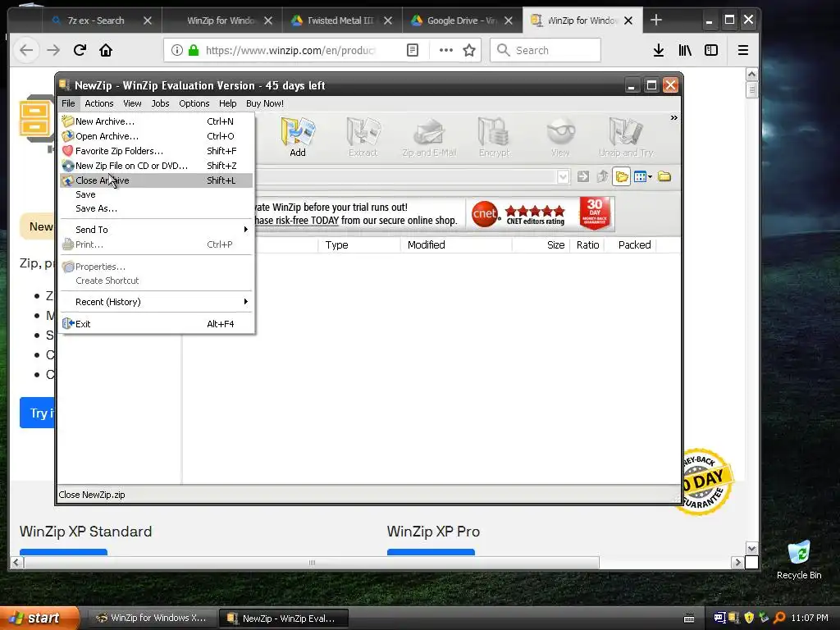Select New Zip File on CD or DVD...
Image resolution: width=840 pixels, height=630 pixels.
coord(156,166)
